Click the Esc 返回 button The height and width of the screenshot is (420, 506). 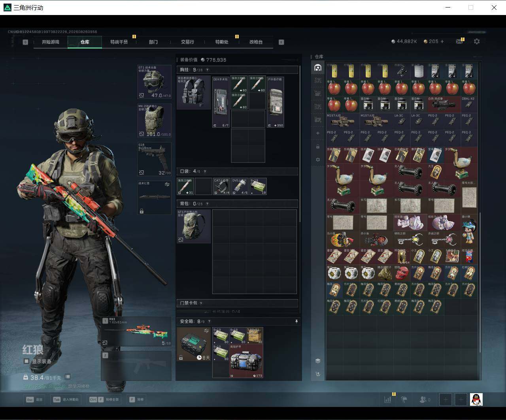pos(34,399)
